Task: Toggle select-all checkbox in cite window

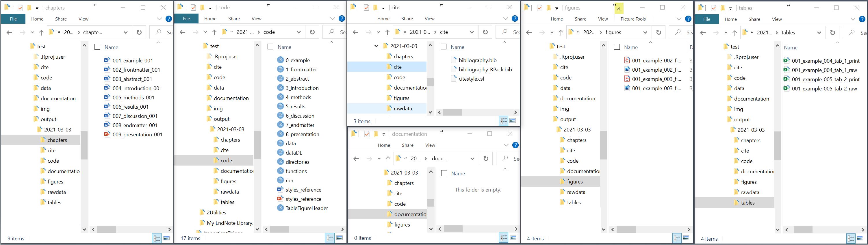Action: [x=444, y=47]
